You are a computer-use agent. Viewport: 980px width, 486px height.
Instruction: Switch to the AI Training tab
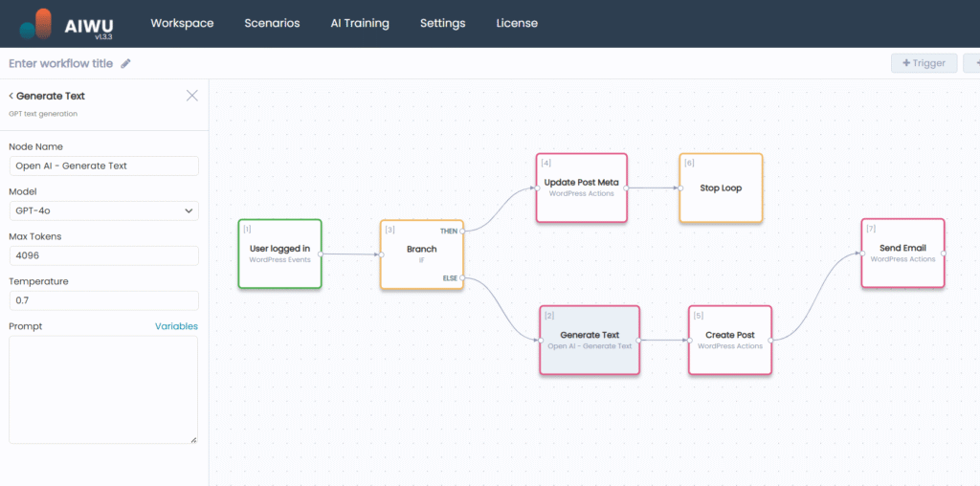tap(360, 23)
